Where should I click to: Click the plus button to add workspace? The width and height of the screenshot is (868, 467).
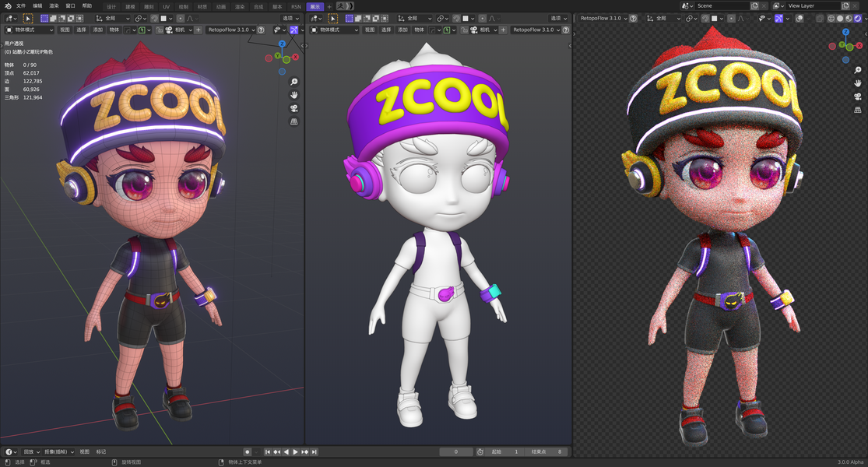pyautogui.click(x=329, y=7)
